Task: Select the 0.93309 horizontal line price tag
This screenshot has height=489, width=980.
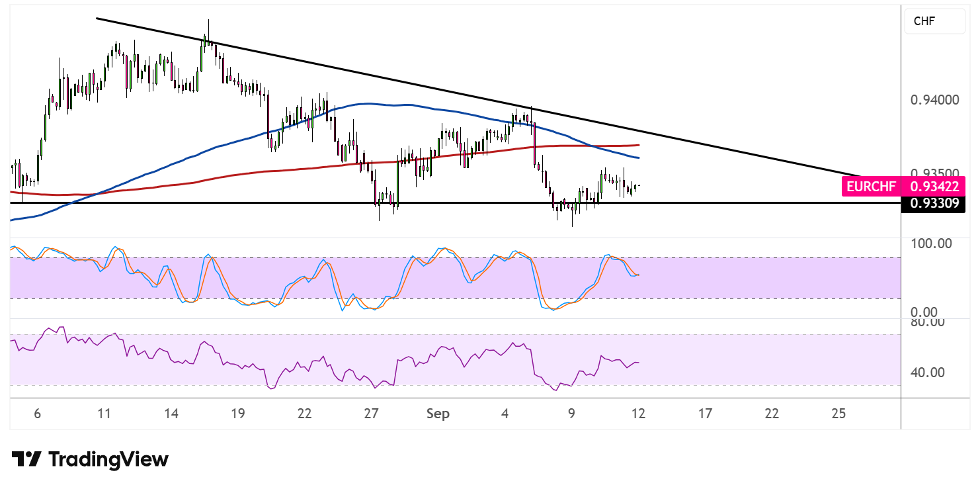Action: pos(934,204)
